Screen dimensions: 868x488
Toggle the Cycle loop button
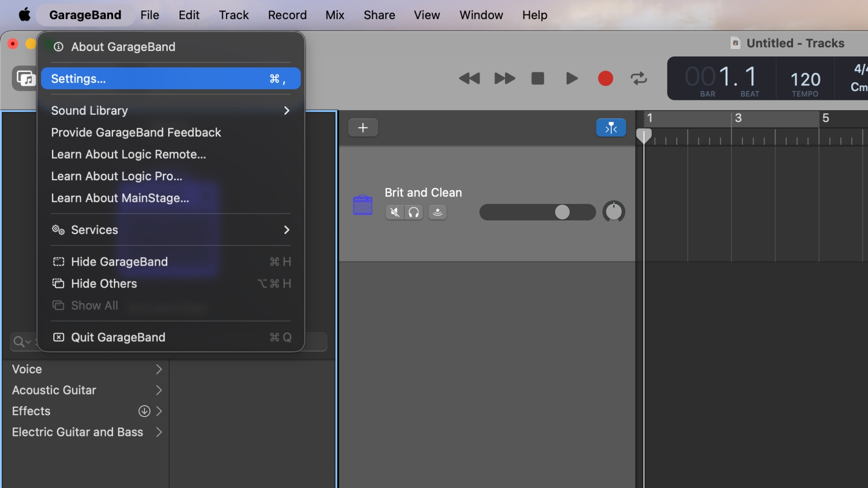point(639,79)
